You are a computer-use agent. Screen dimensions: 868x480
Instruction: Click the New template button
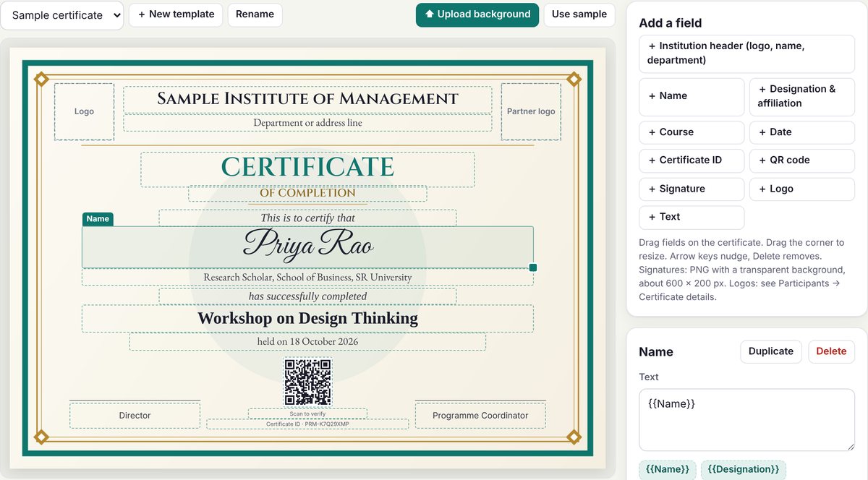click(x=176, y=14)
